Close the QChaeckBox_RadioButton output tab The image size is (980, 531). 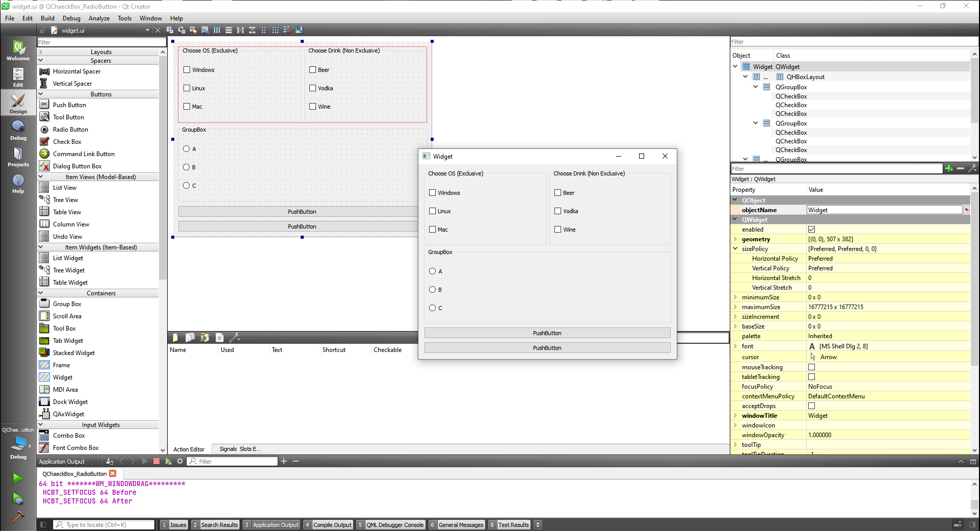(x=113, y=474)
